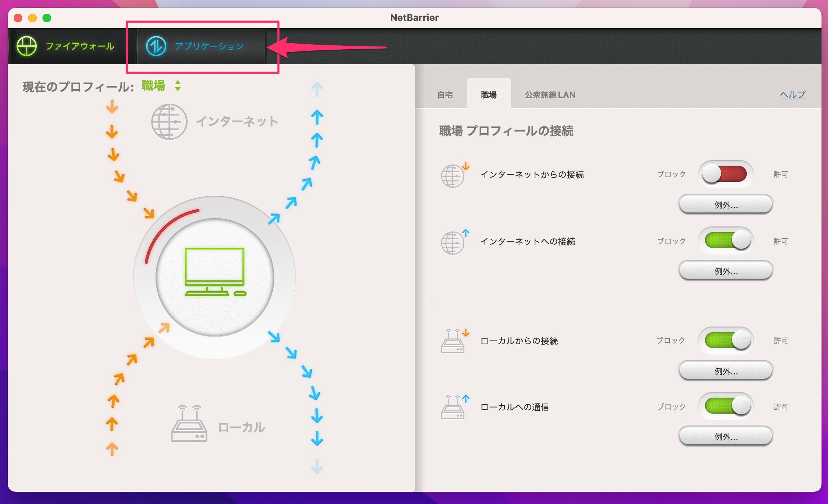Image resolution: width=828 pixels, height=504 pixels.
Task: Click the ローカル router icon in diagram
Action: pos(189,424)
